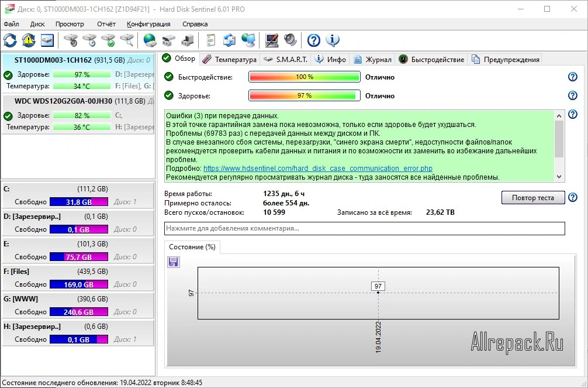588x388 pixels.
Task: Click the question mark help toolbar icon
Action: tap(313, 40)
